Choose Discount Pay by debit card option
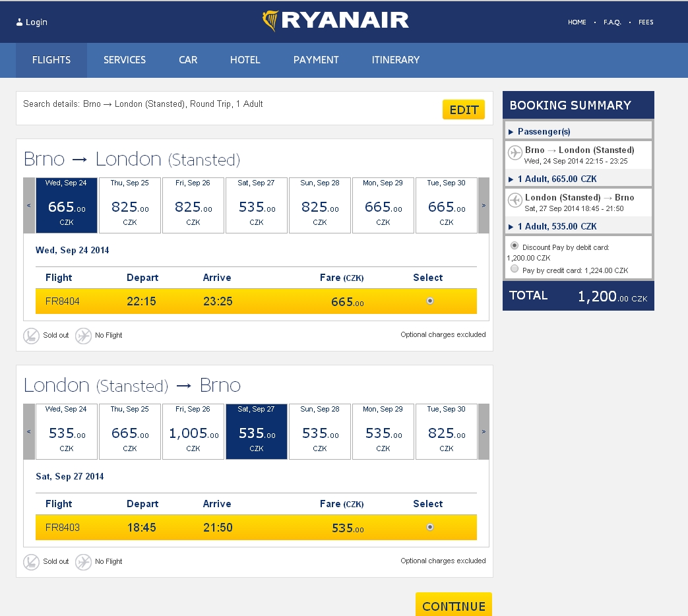Viewport: 688px width, 616px height. 515,246
